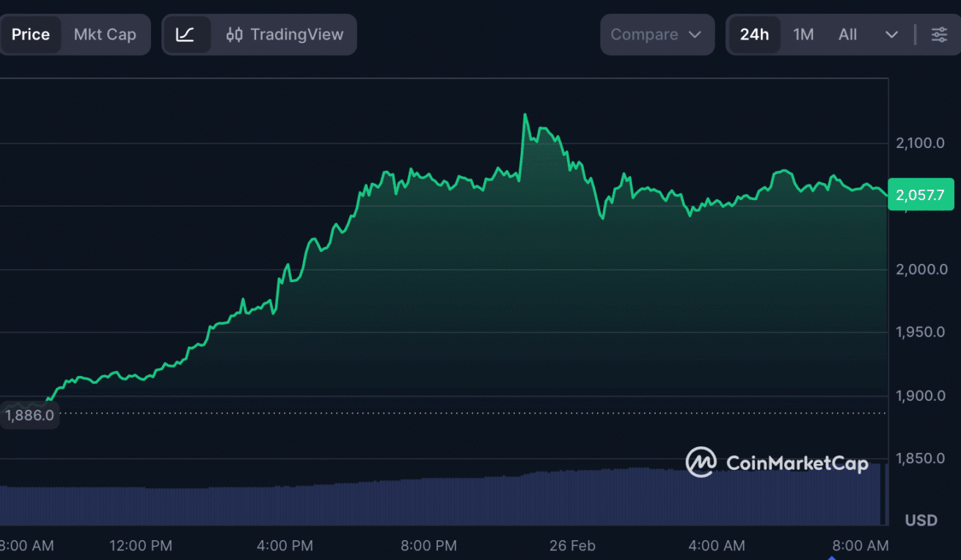Open chart settings sliders icon
961x560 pixels.
[x=939, y=34]
